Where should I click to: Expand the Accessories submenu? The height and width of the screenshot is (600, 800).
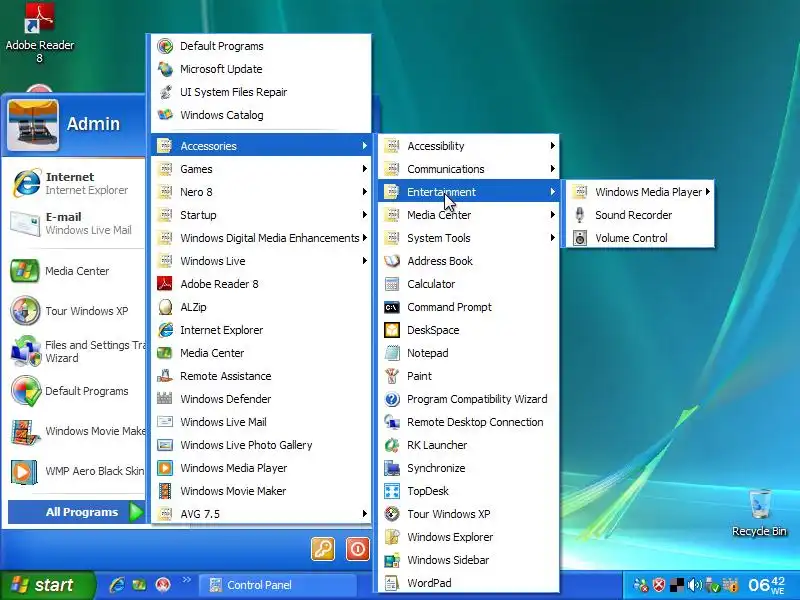261,146
